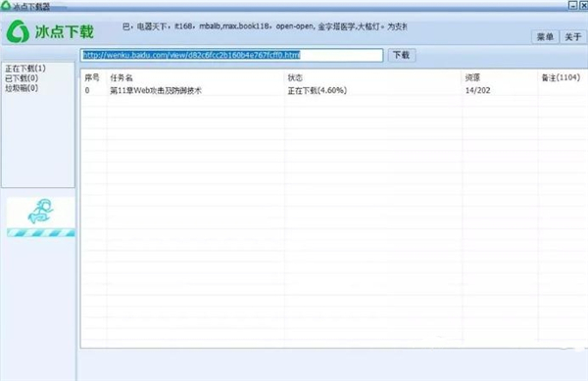Close the 冰点下载器 window
The height and width of the screenshot is (381, 588).
click(583, 5)
